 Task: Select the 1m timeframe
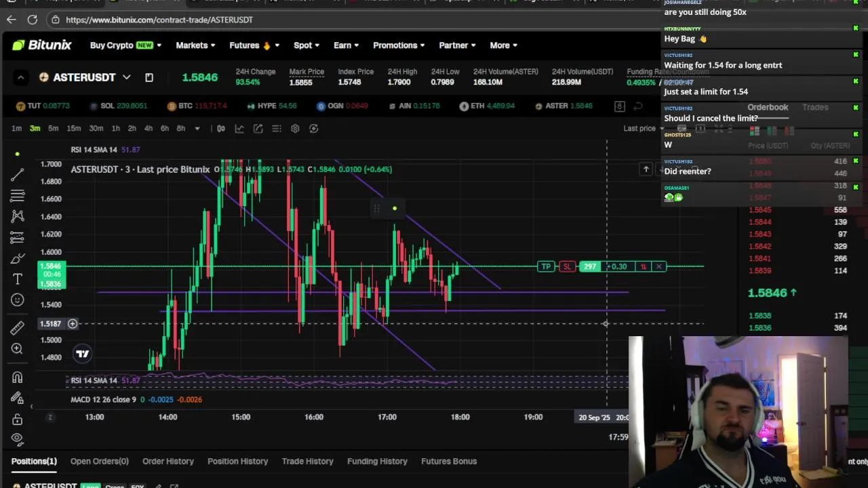point(16,128)
